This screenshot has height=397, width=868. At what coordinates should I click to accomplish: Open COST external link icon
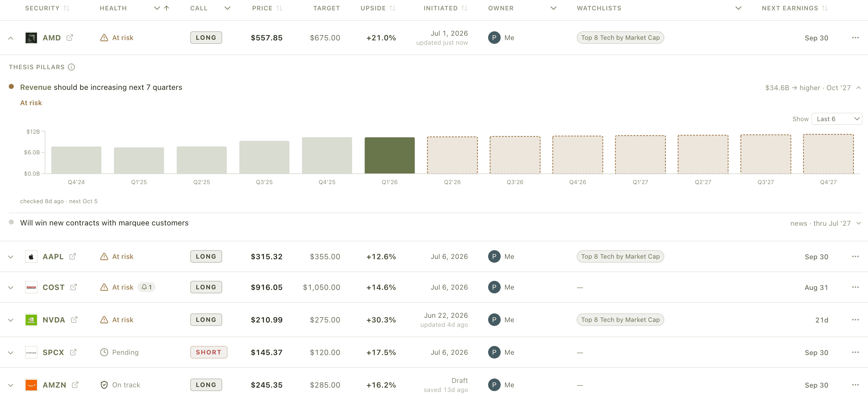[74, 287]
